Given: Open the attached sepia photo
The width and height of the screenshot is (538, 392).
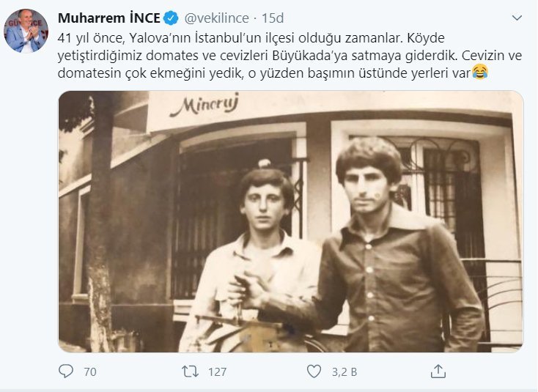Looking at the screenshot, I should coord(290,221).
